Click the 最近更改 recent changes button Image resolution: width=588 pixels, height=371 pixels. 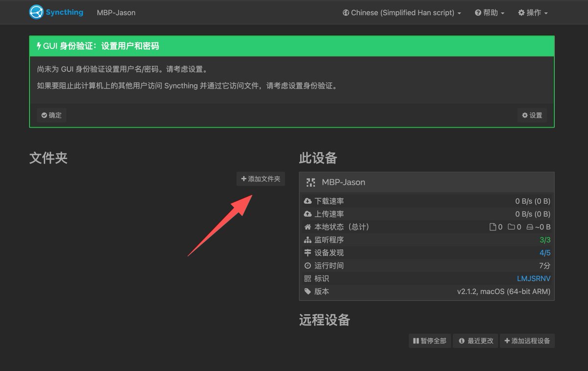pos(476,341)
